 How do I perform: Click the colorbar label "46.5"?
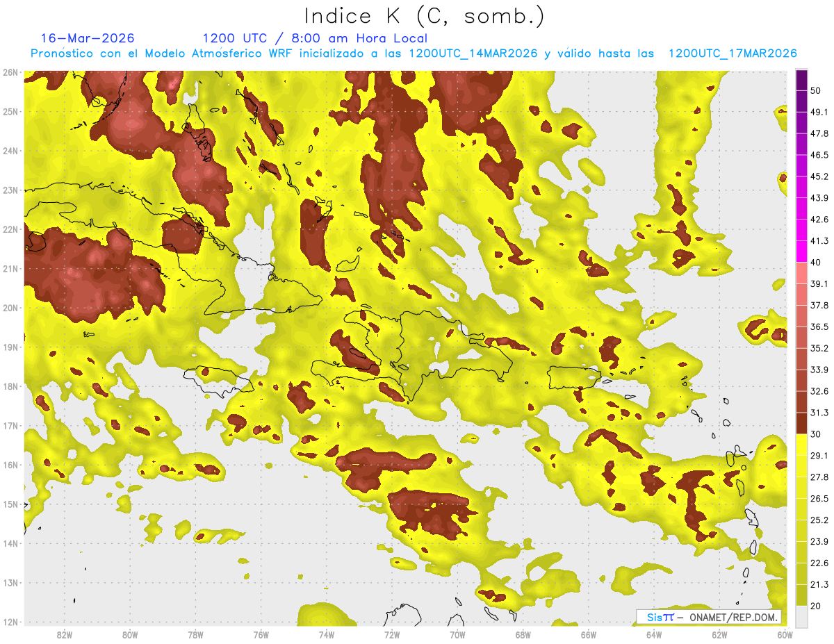(819, 155)
